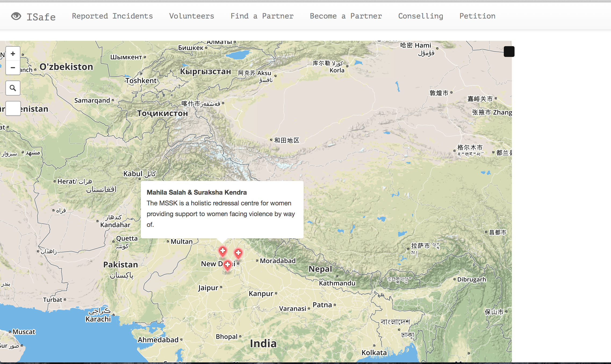Click the red marker on New Delhi label
The width and height of the screenshot is (611, 364).
(228, 265)
